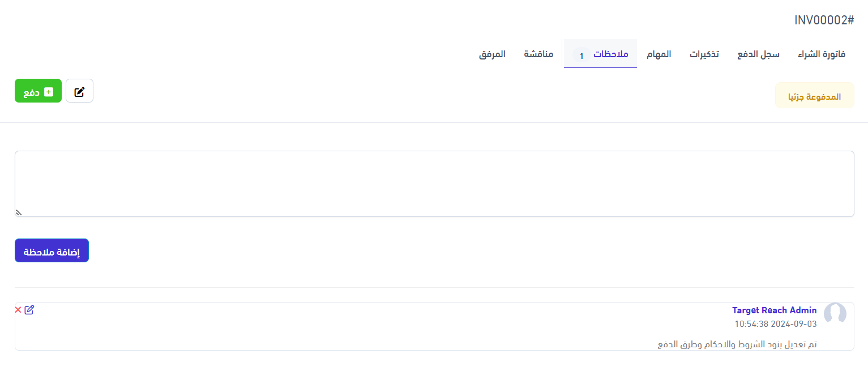Edit the Target Reach Admin note
This screenshot has height=379, width=868.
[x=29, y=310]
